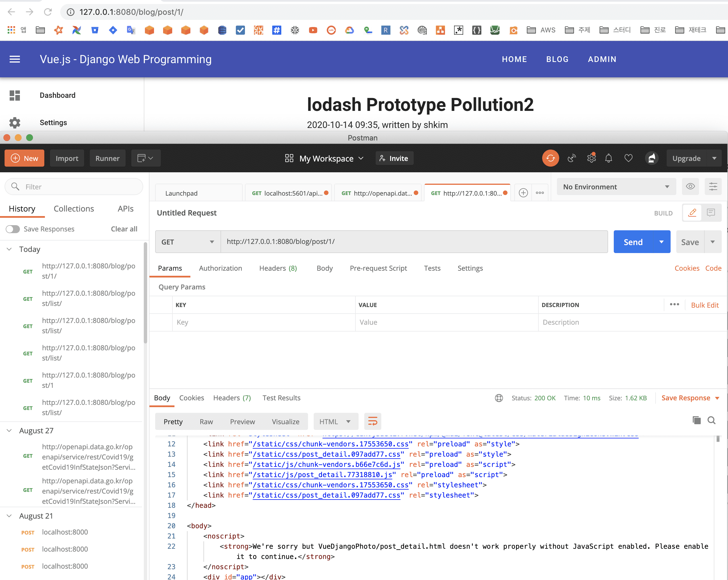Search the response body with the magnifier icon
Image resolution: width=728 pixels, height=580 pixels.
tap(712, 420)
